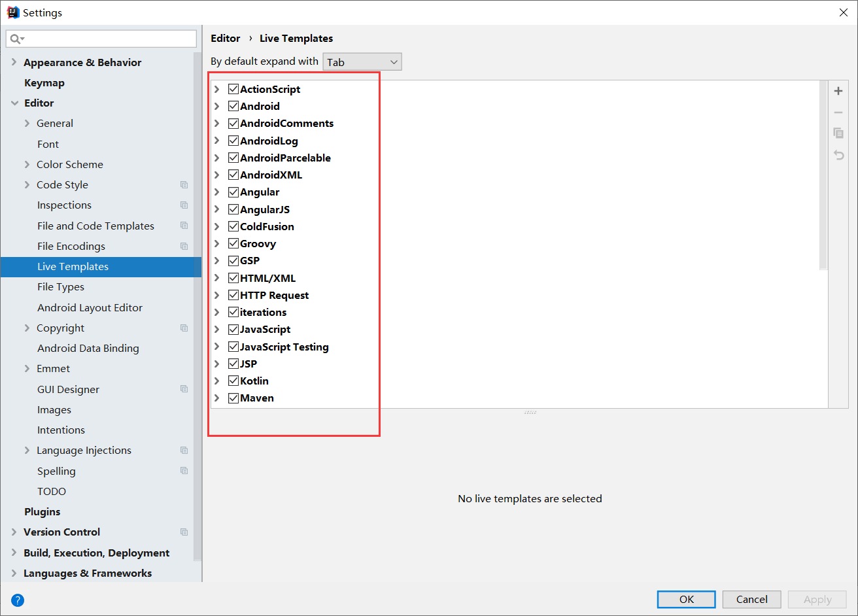The width and height of the screenshot is (858, 616).
Task: Open Keymap settings
Action: (44, 83)
